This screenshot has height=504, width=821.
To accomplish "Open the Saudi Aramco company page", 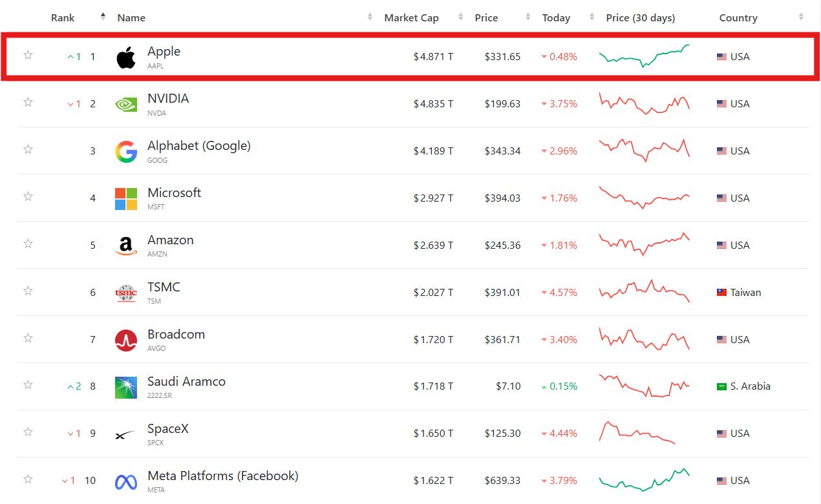I will coord(186,382).
